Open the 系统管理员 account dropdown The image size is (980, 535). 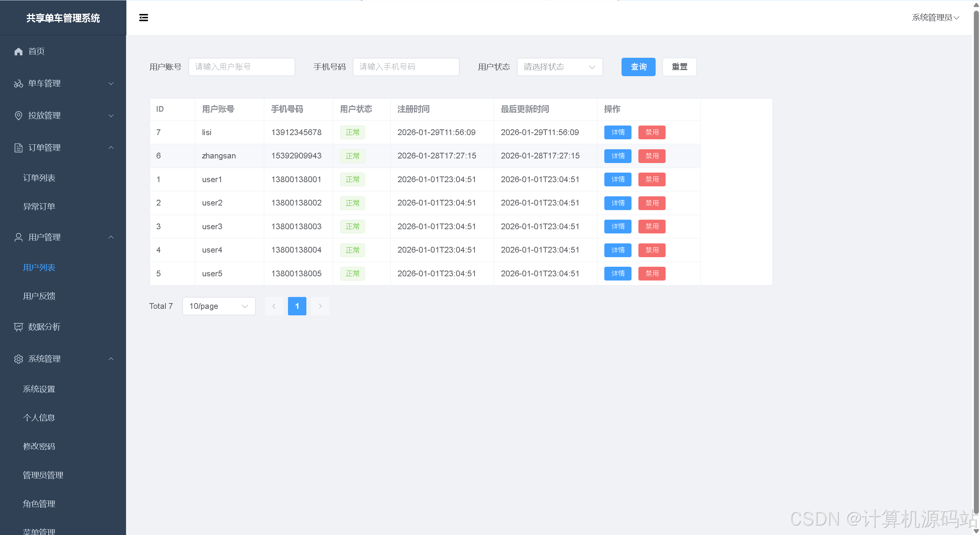[x=935, y=18]
